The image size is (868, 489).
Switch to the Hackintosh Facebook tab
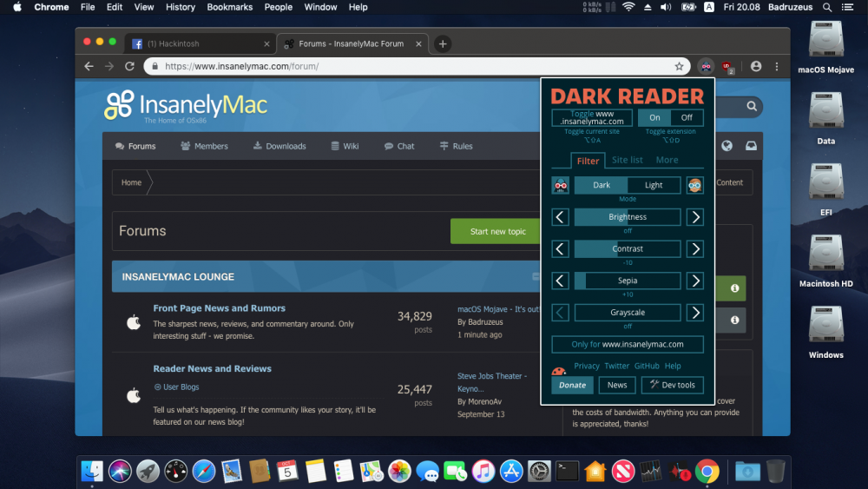pos(200,43)
